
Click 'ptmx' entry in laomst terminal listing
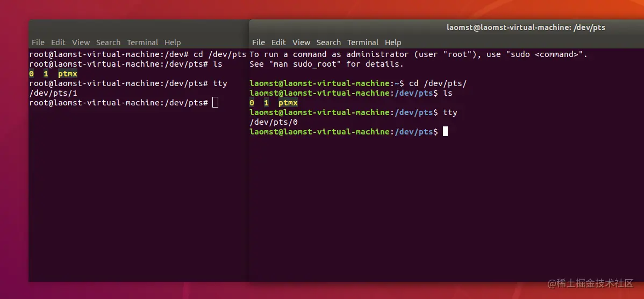[x=288, y=103]
